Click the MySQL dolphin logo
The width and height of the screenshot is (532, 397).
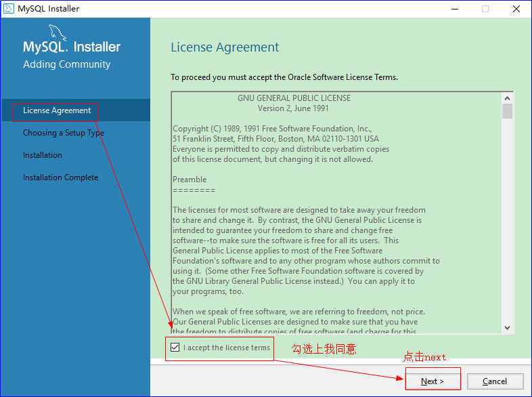(58, 33)
